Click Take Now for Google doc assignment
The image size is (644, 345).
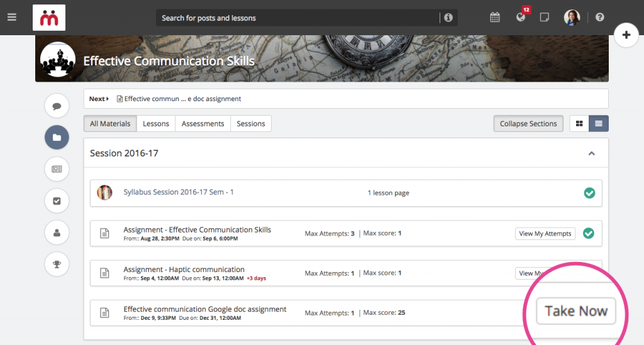click(576, 311)
